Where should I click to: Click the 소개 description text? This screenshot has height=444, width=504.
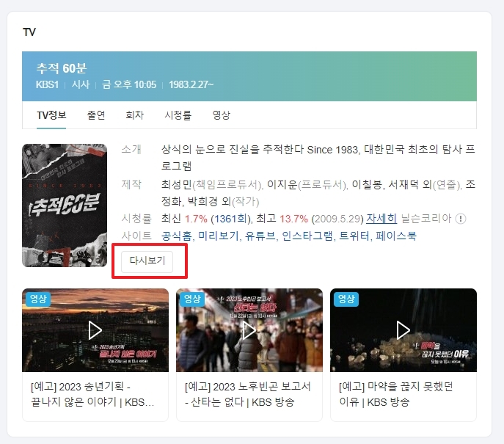[318, 158]
